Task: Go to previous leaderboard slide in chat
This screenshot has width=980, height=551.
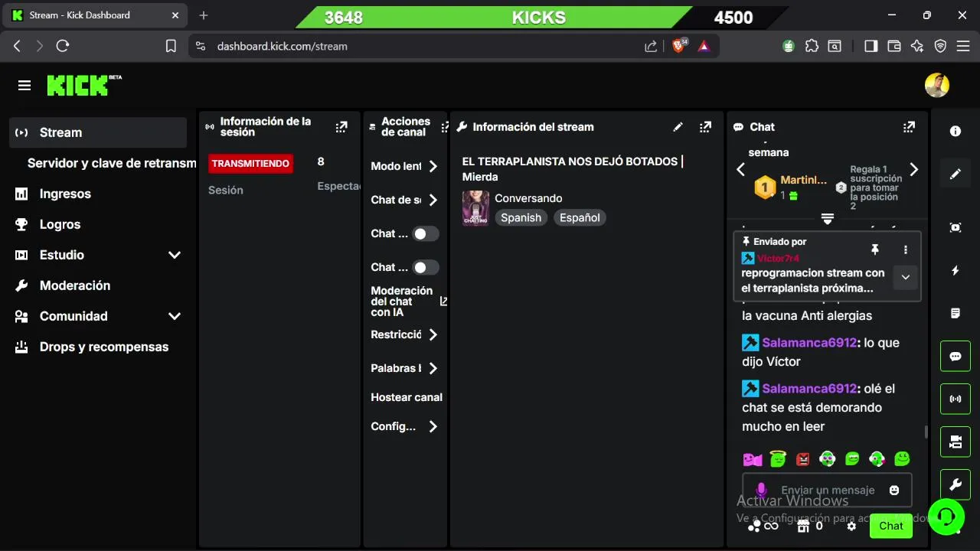Action: click(740, 170)
